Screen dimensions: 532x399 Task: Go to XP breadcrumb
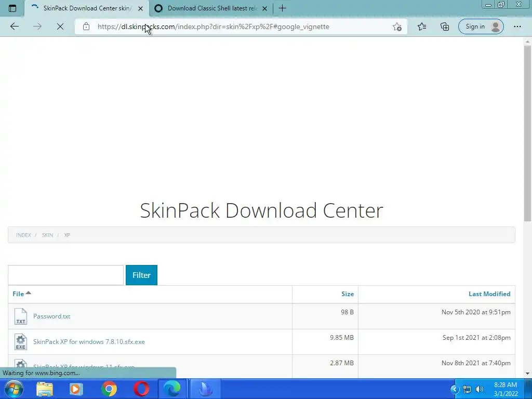point(67,235)
